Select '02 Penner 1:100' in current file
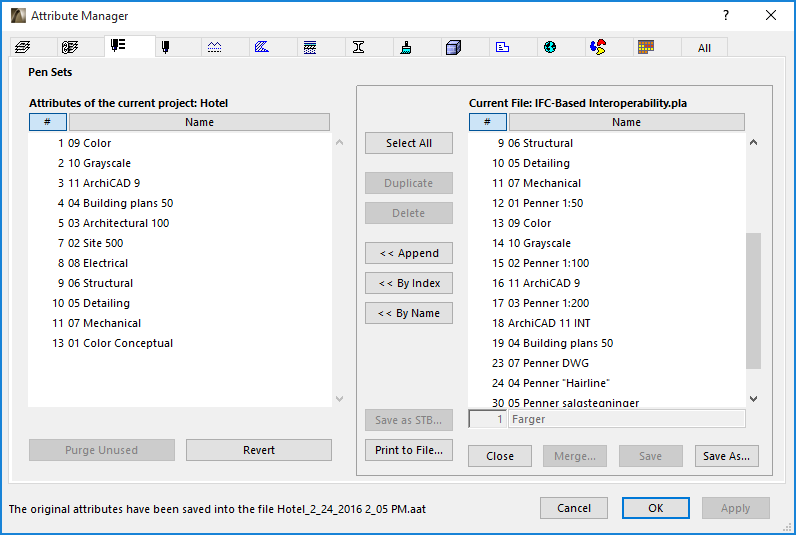 coord(607,263)
